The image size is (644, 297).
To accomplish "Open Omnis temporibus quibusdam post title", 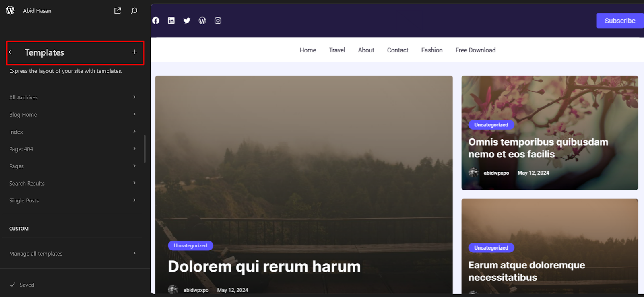I will pos(538,148).
